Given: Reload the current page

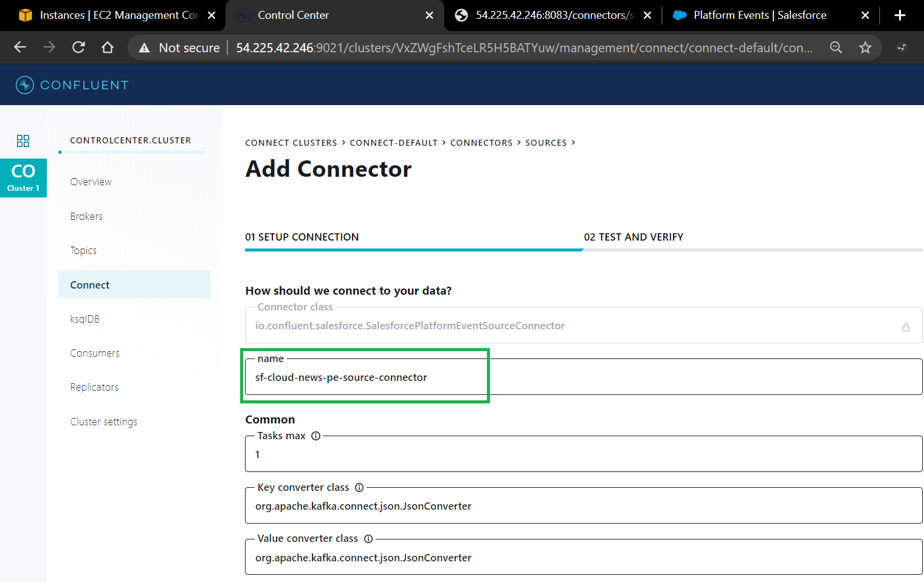Looking at the screenshot, I should 78,47.
